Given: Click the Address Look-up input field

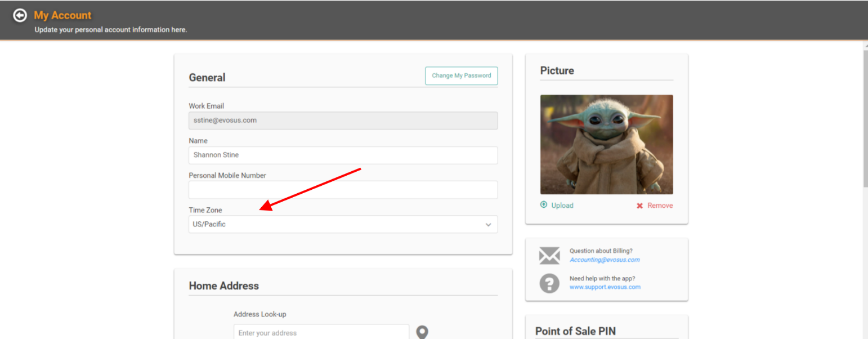Looking at the screenshot, I should pos(321,332).
